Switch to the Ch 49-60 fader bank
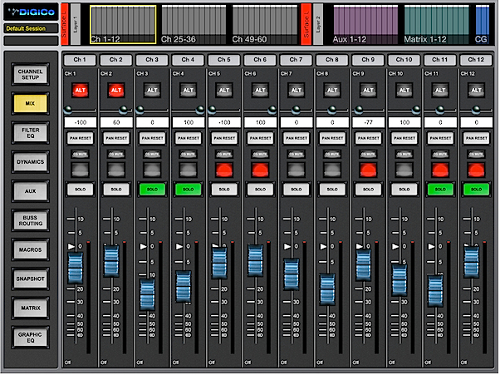This screenshot has width=500, height=375. tap(265, 24)
